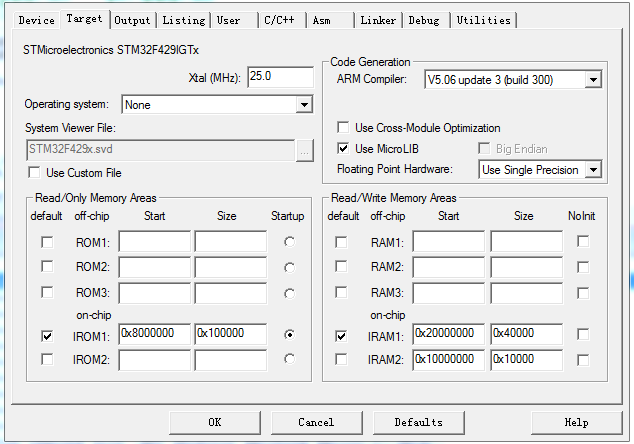This screenshot has height=444, width=634.
Task: Check the RAM3 default checkbox
Action: 341,292
